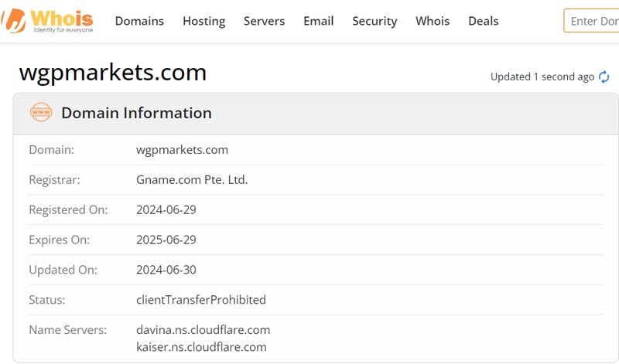Open the Hosting menu
Viewport: 619px width, 364px height.
(203, 21)
